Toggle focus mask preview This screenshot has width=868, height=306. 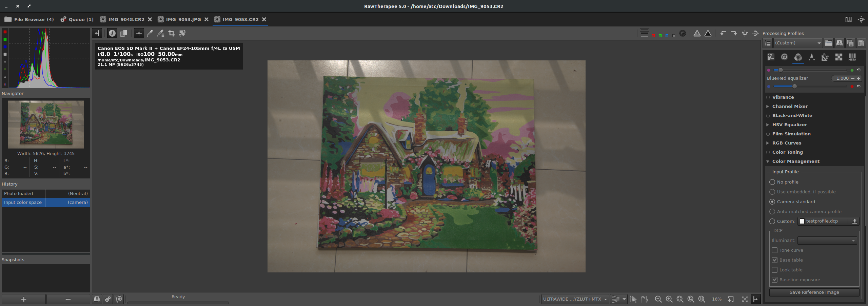[683, 33]
